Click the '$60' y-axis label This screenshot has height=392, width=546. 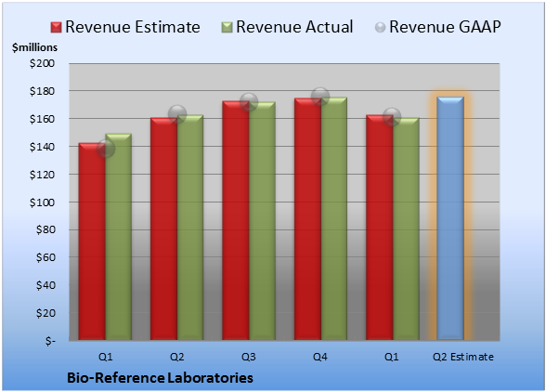pyautogui.click(x=45, y=257)
